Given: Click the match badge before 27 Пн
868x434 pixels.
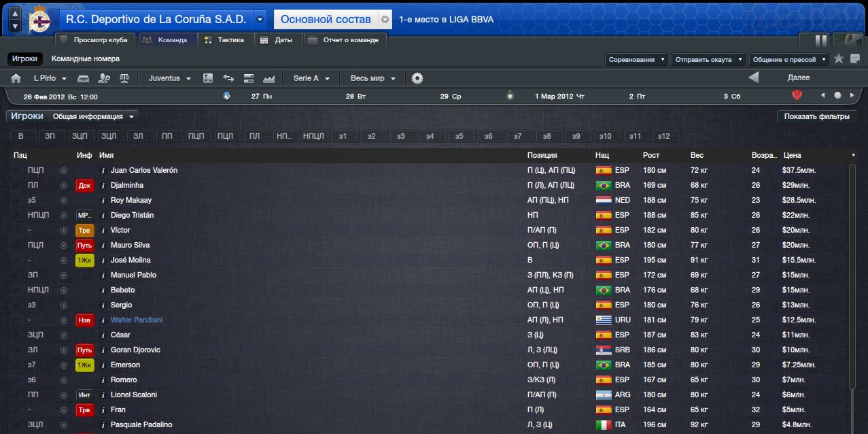Looking at the screenshot, I should [x=227, y=96].
